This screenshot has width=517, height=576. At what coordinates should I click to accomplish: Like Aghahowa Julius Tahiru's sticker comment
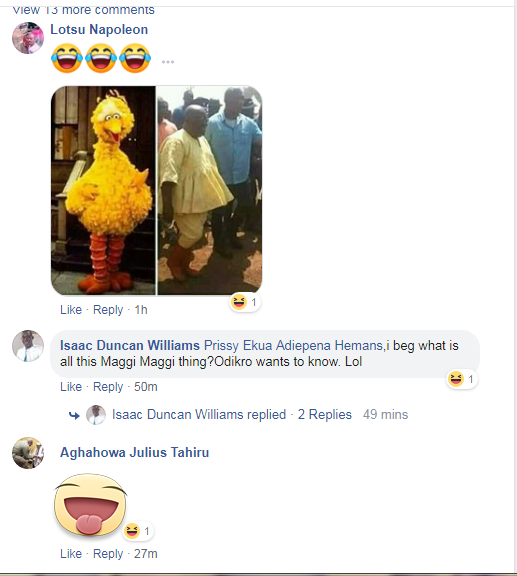[x=71, y=554]
